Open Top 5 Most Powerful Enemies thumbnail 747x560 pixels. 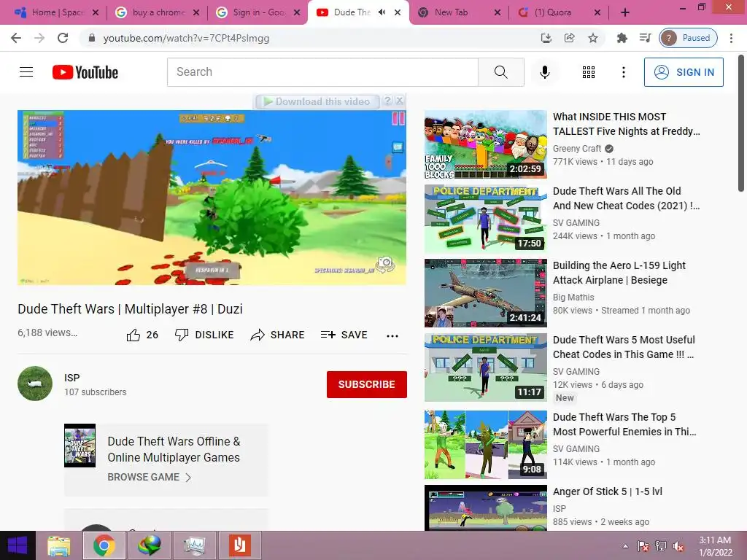pyautogui.click(x=485, y=444)
